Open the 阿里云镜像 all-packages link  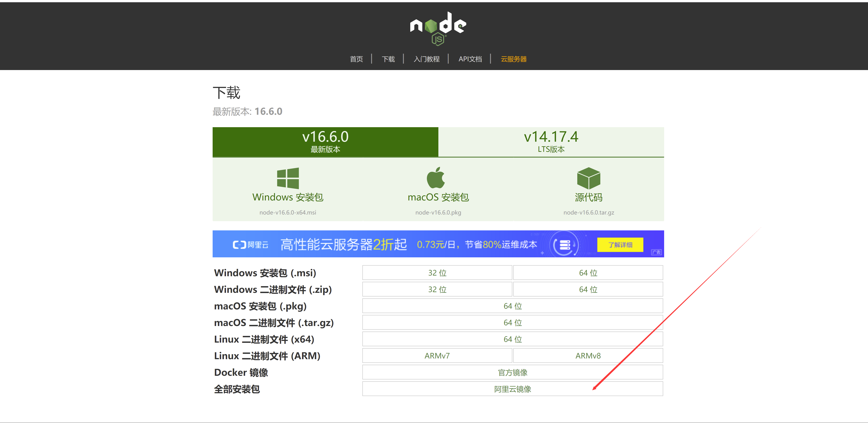512,389
